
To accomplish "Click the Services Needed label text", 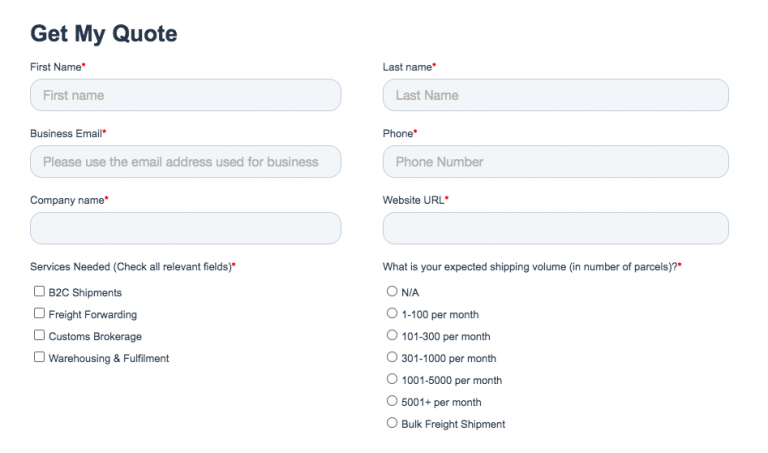I will point(130,267).
